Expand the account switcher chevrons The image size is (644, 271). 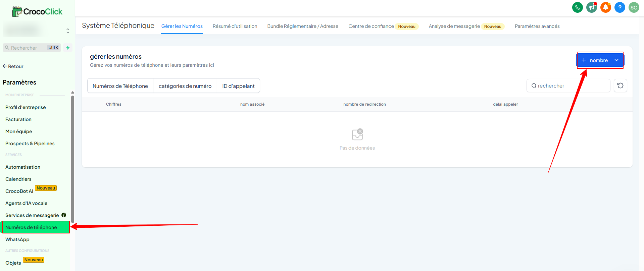68,31
